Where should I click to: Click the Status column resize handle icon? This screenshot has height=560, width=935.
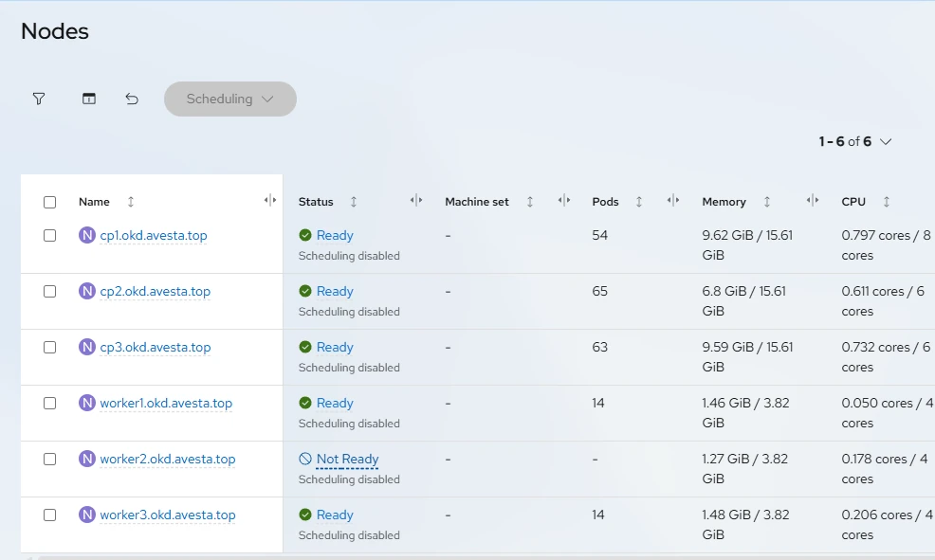416,200
